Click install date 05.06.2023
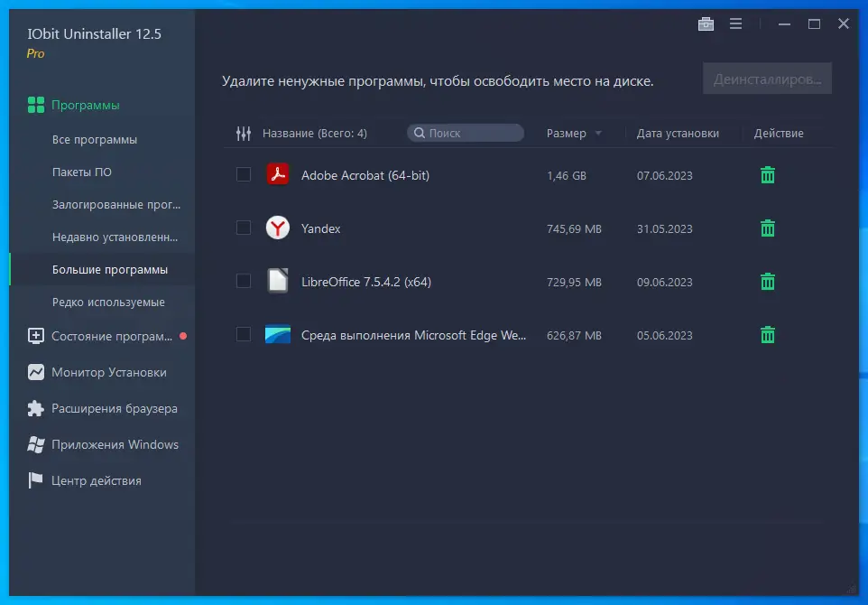Viewport: 868px width, 605px height. (664, 335)
